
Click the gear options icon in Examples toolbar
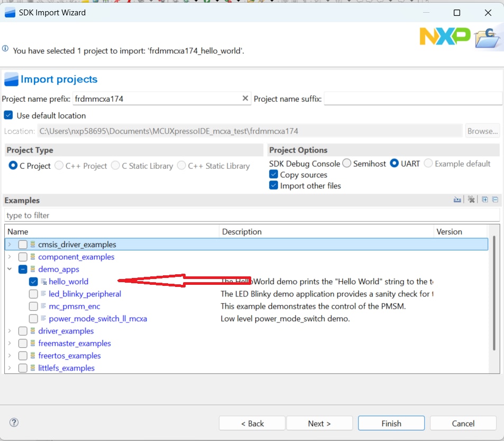(470, 200)
